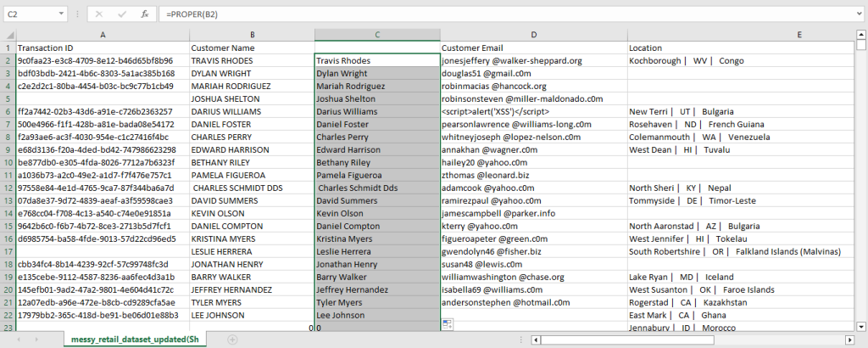868x348 pixels.
Task: Click the Location header cell
Action: click(x=741, y=48)
